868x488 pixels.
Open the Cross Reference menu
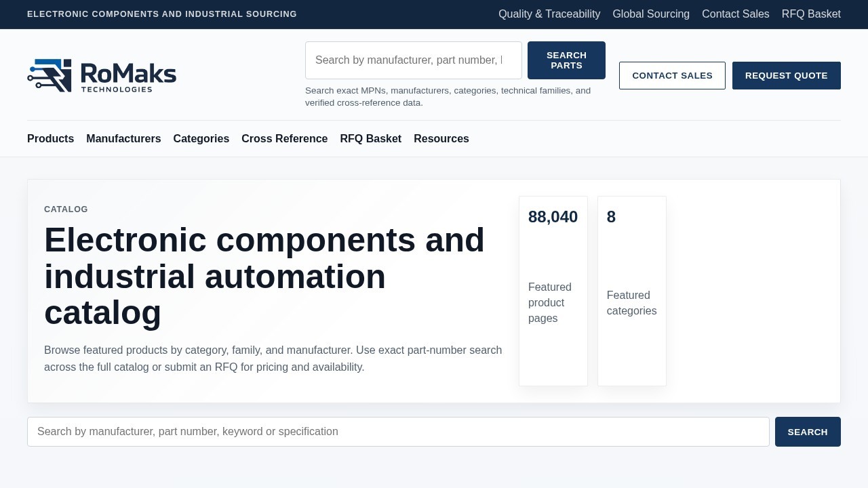(285, 139)
